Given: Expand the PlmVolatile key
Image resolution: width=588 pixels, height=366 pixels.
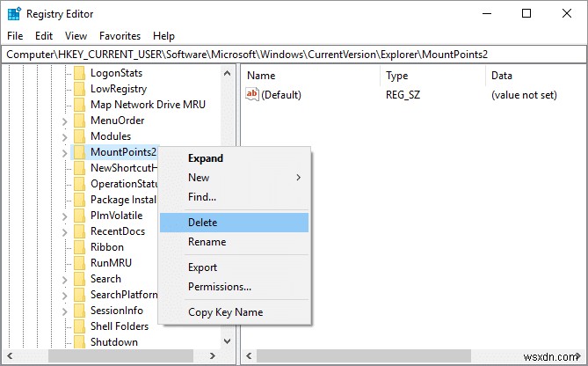Looking at the screenshot, I should point(64,216).
